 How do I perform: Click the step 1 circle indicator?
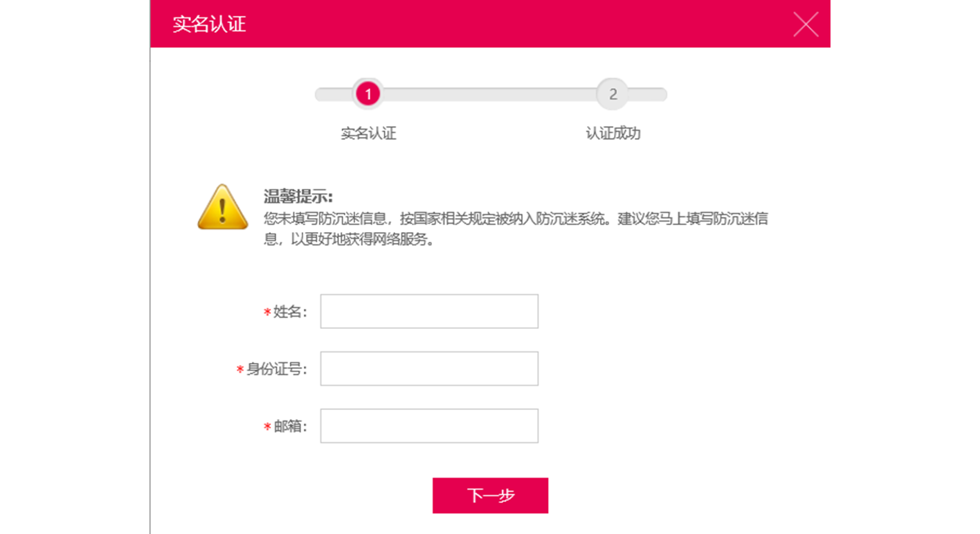click(x=367, y=94)
